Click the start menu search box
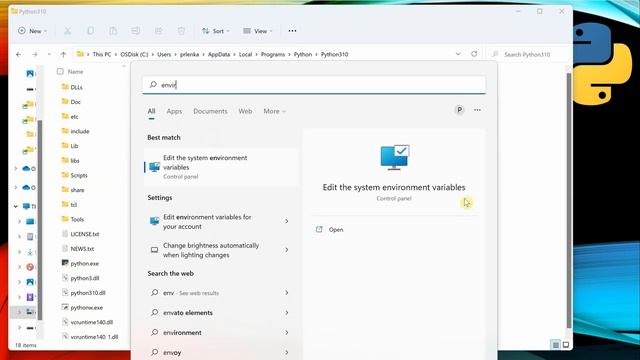Image resolution: width=640 pixels, height=360 pixels. 314,85
